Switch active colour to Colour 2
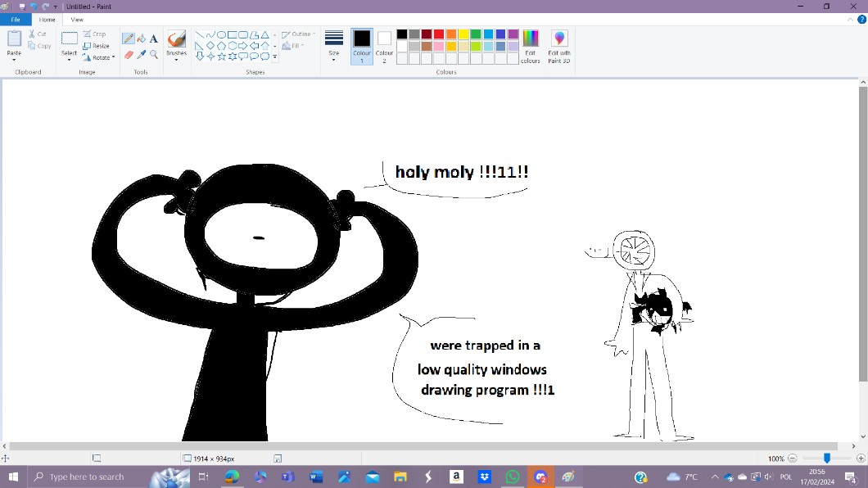 click(384, 47)
